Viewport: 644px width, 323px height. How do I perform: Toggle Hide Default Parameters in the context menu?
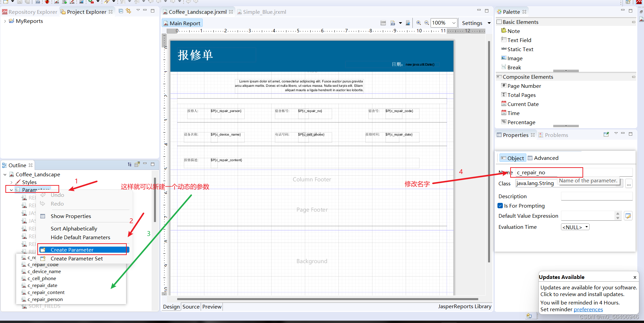click(x=80, y=237)
